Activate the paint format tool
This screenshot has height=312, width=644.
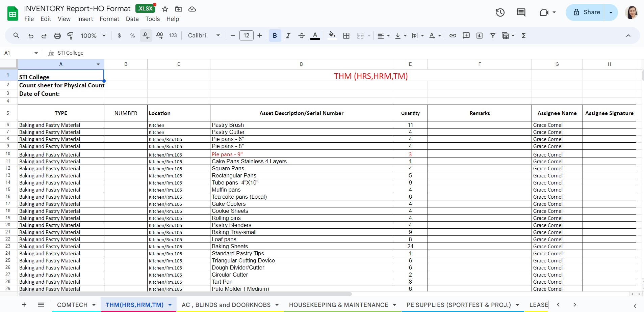71,35
